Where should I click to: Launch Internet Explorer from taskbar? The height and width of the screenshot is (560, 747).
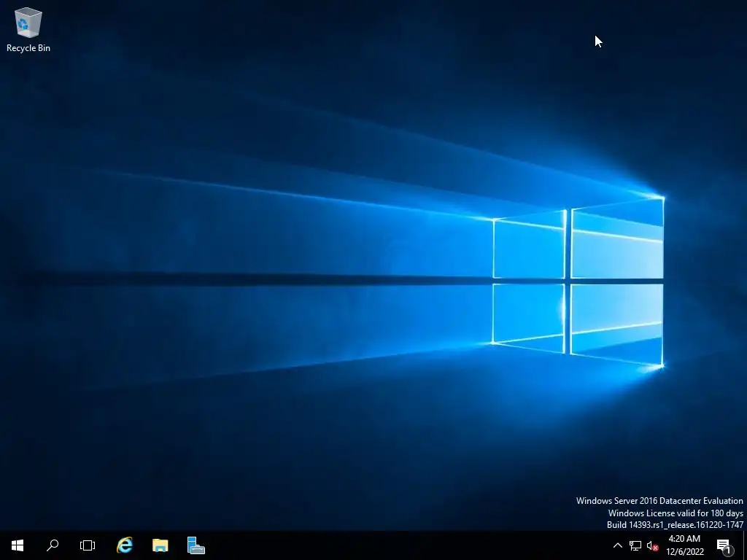click(x=125, y=545)
